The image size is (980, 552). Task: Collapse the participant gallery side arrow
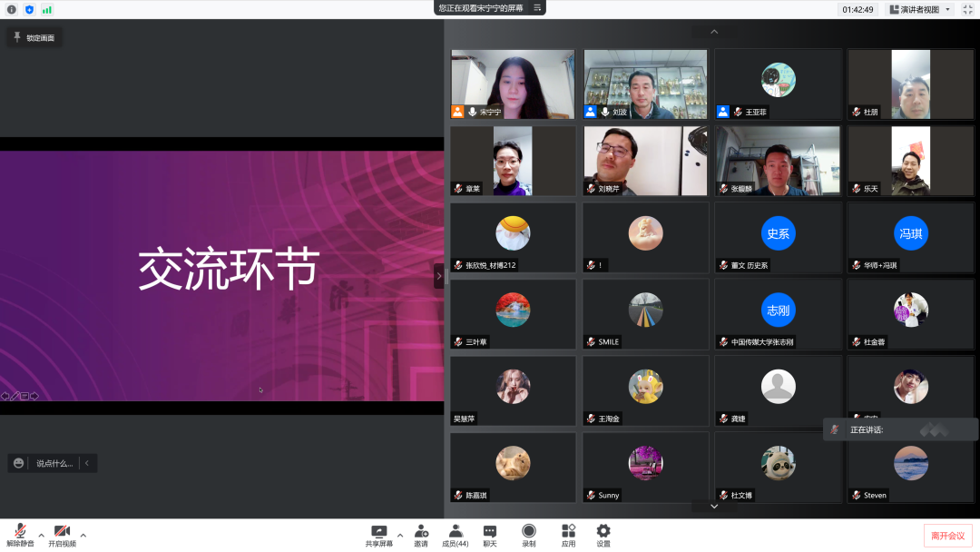coord(439,276)
